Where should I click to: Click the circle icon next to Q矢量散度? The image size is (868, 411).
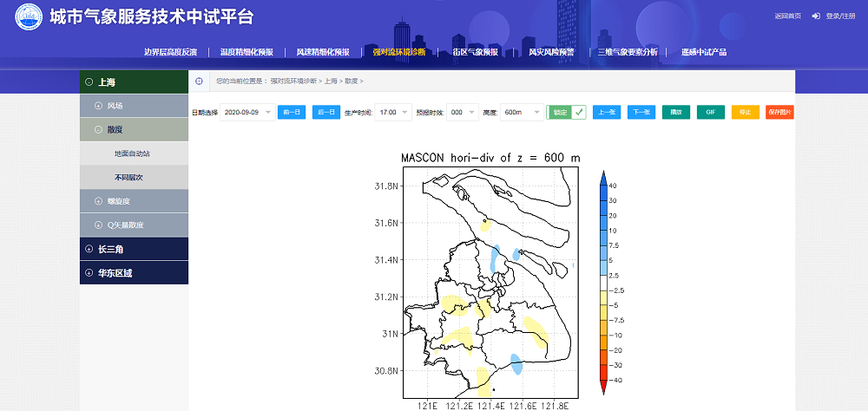click(98, 225)
